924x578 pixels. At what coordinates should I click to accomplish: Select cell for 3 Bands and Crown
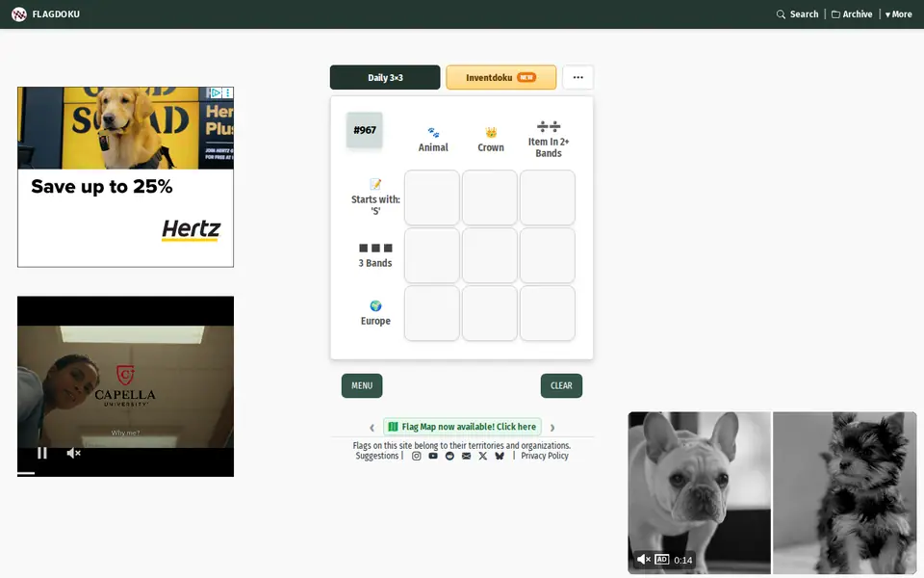tap(490, 255)
